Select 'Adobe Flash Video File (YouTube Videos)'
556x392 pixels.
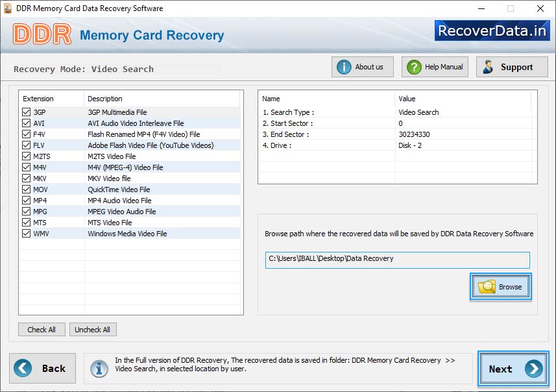pyautogui.click(x=151, y=145)
